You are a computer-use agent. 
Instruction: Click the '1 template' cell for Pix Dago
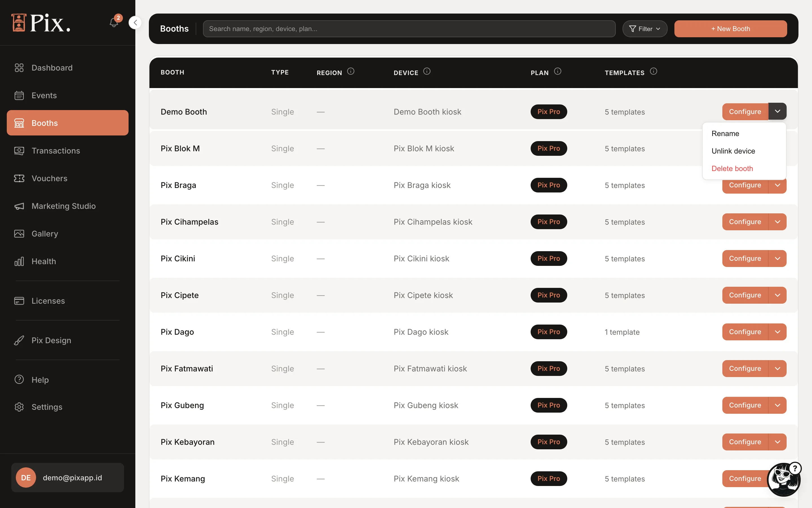coord(622,332)
